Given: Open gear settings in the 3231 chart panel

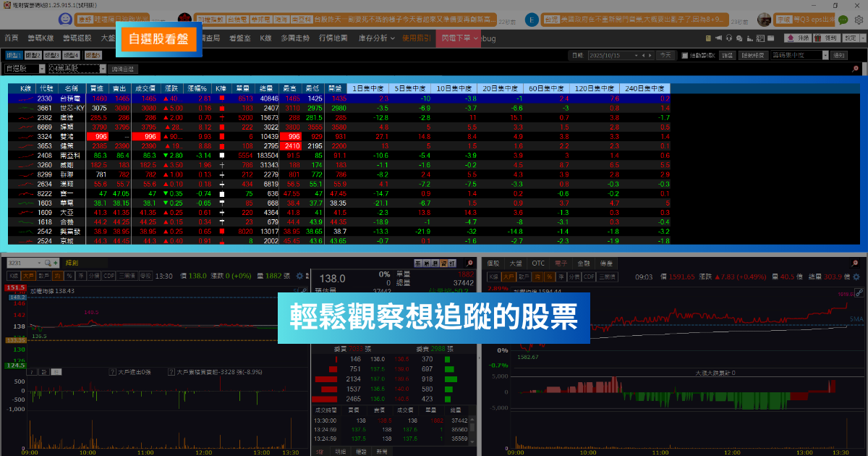Looking at the screenshot, I should click(x=299, y=276).
